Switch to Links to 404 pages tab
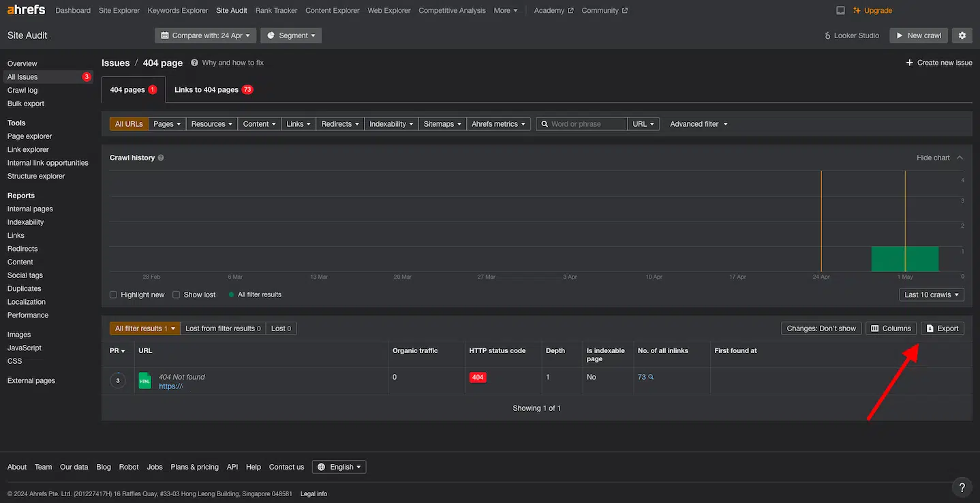This screenshot has width=980, height=503. [x=214, y=89]
